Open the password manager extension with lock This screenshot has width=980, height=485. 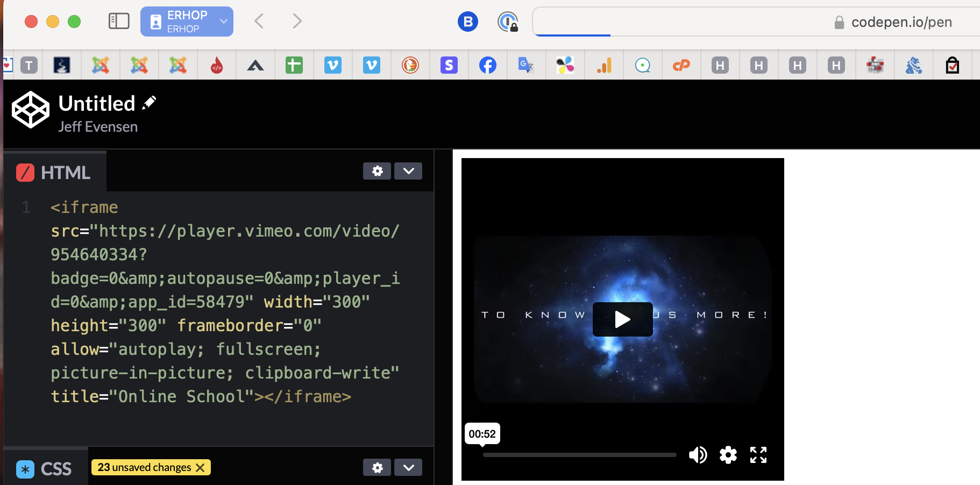(508, 22)
